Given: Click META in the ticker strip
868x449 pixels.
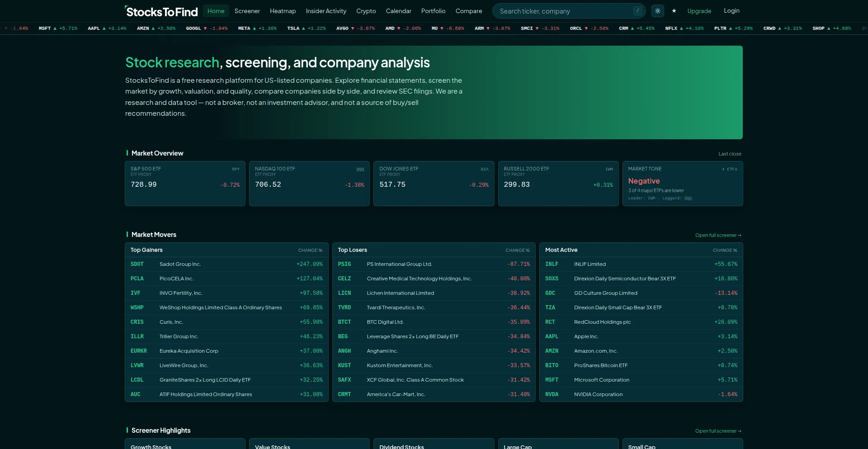Looking at the screenshot, I should pyautogui.click(x=257, y=28).
